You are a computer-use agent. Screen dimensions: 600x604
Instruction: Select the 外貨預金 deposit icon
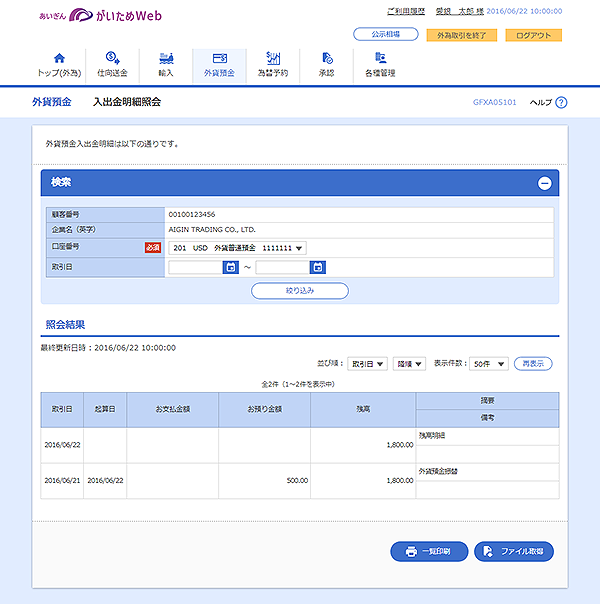coord(220,58)
